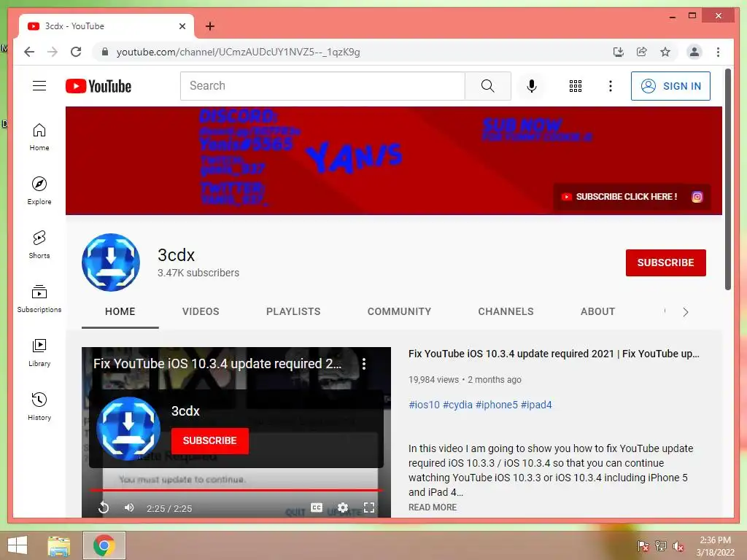Bookmark this page with the star

coord(665,52)
